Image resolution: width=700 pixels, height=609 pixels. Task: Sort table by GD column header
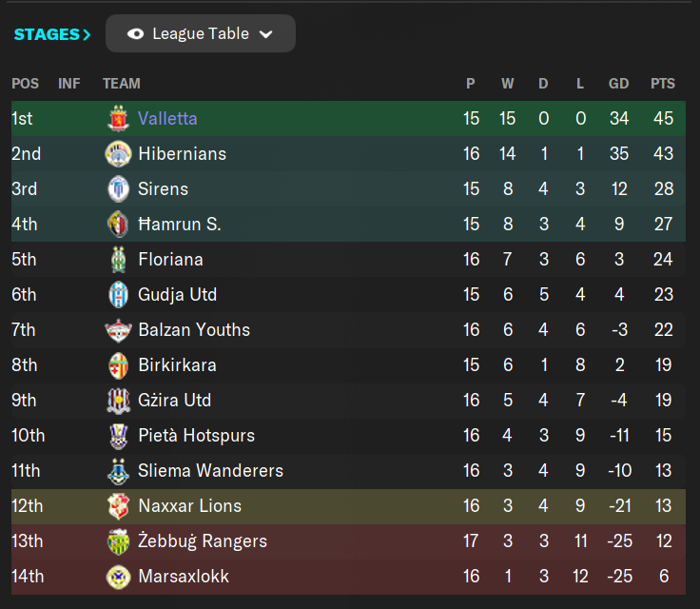point(619,84)
